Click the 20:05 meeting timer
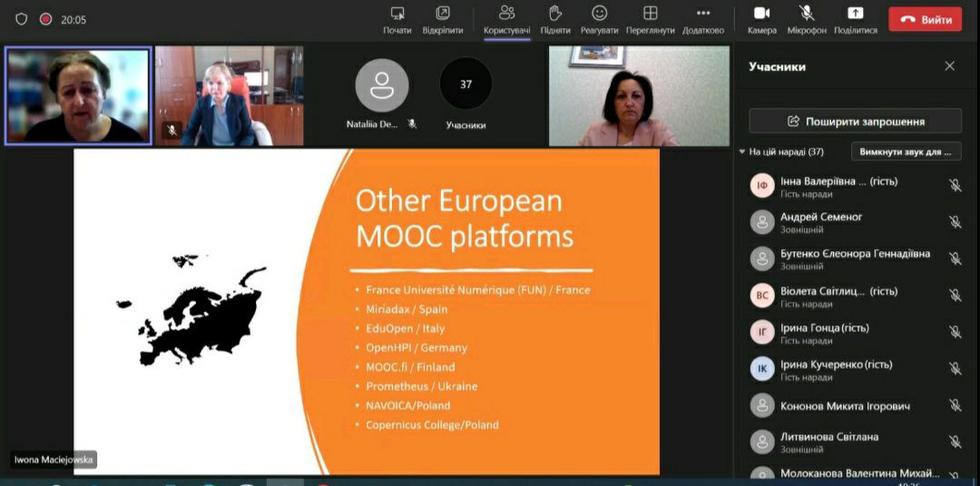The image size is (980, 486). tap(73, 19)
